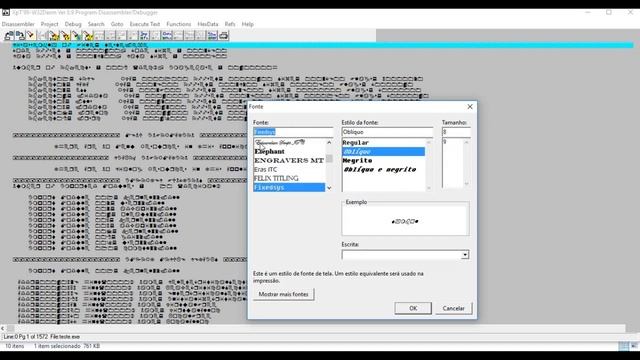Screen dimensions: 640x360
Task: Select ENGRAVERS MT font
Action: click(289, 160)
